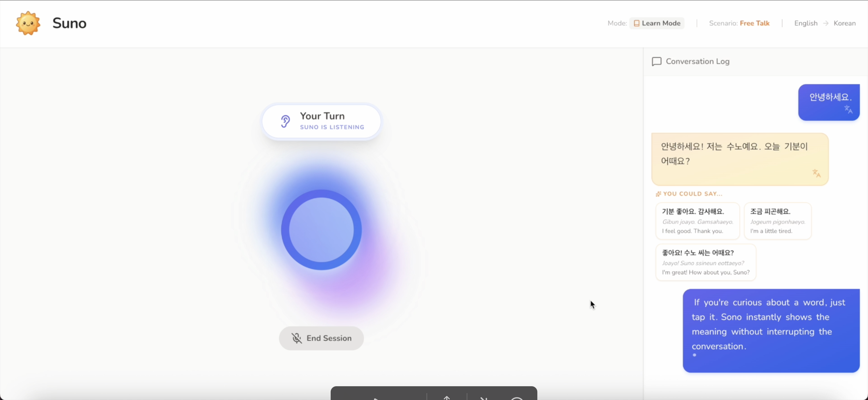
Task: Click the ear listening icon
Action: click(x=285, y=121)
